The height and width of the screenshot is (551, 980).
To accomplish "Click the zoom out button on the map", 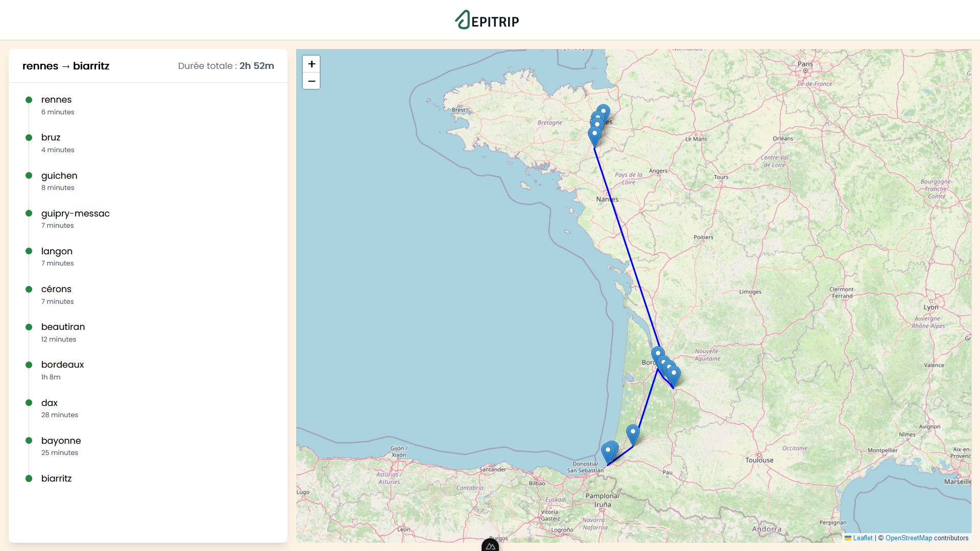I will (311, 81).
